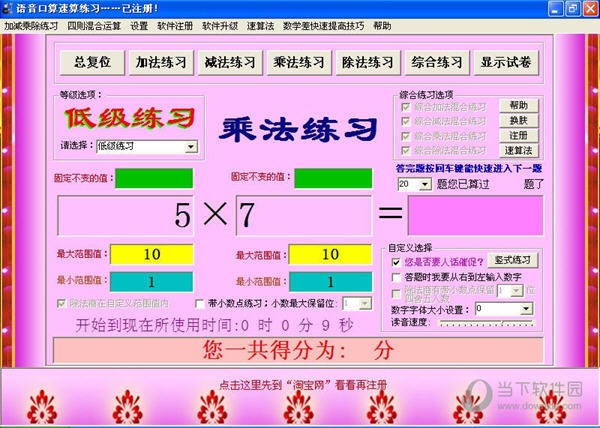Viewport: 600px width, 428px height.
Task: Toggle 综合除法混合练习 checkbox
Action: pyautogui.click(x=406, y=151)
